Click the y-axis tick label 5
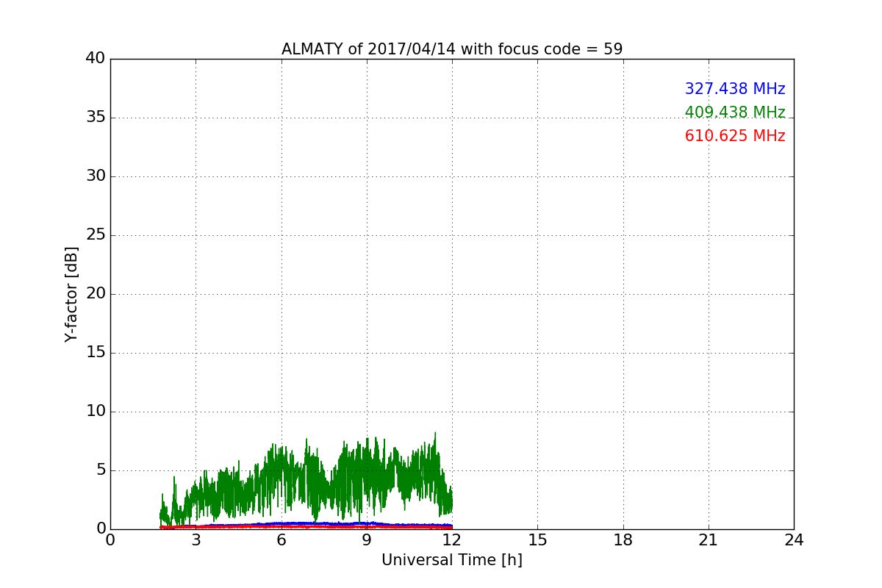882x588 pixels. [x=101, y=470]
